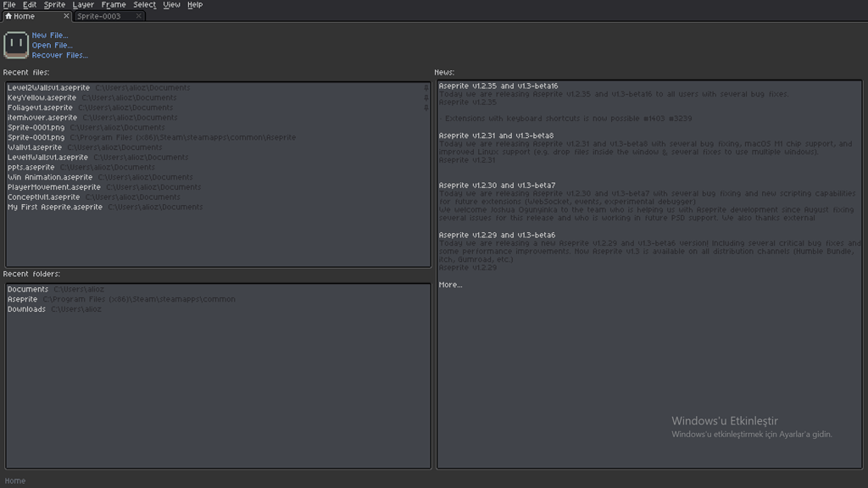Open PlayerMovement.aseprite from recent files
This screenshot has width=868, height=488.
coord(53,186)
